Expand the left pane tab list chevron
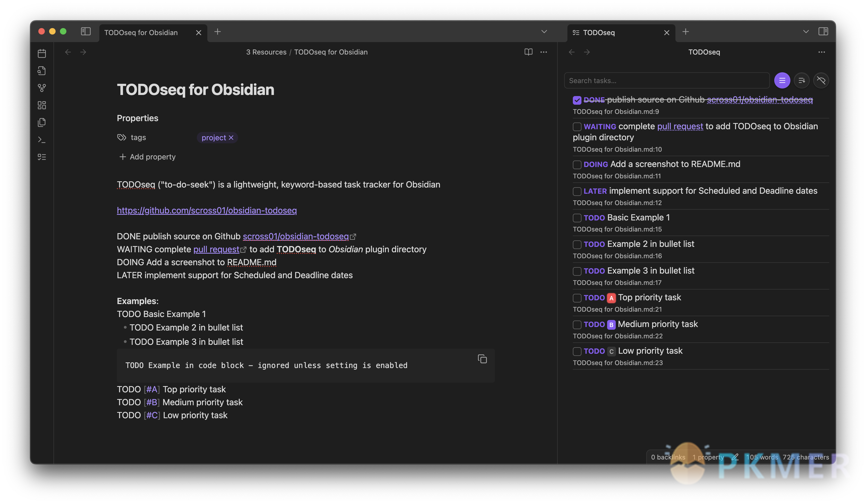 coord(544,32)
